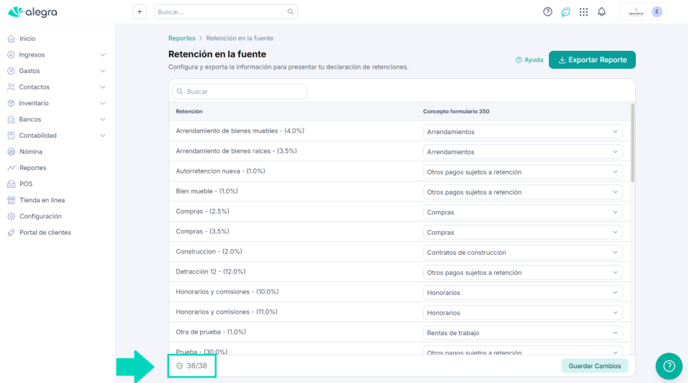The height and width of the screenshot is (383, 688).
Task: Open concept dropdown for Honorarios 11.0%
Action: (523, 313)
